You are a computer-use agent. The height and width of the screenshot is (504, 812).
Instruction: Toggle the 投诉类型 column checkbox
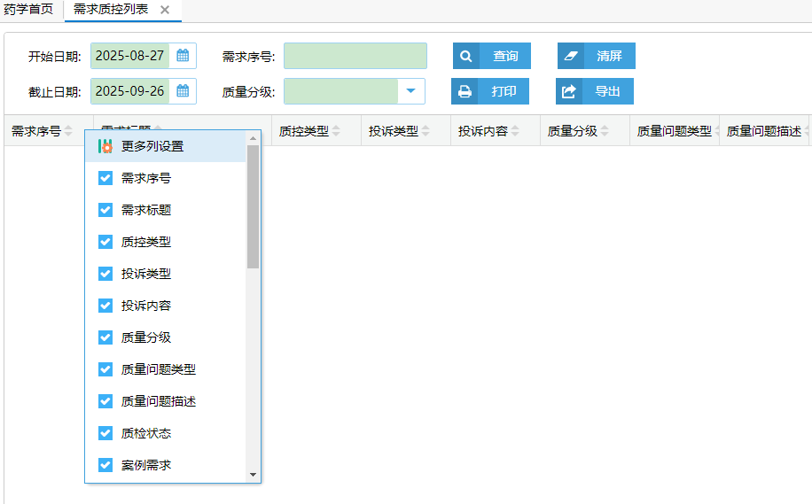(x=105, y=274)
